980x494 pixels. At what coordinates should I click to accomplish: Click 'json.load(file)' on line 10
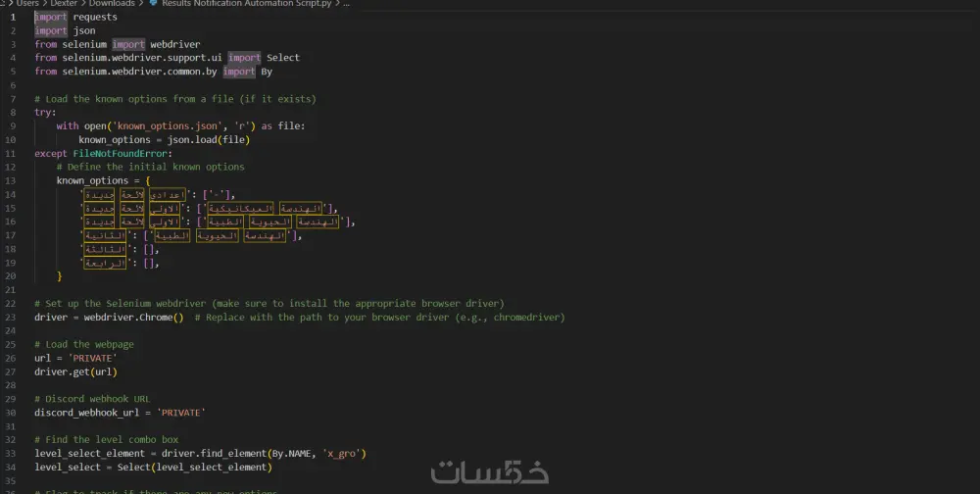click(208, 139)
